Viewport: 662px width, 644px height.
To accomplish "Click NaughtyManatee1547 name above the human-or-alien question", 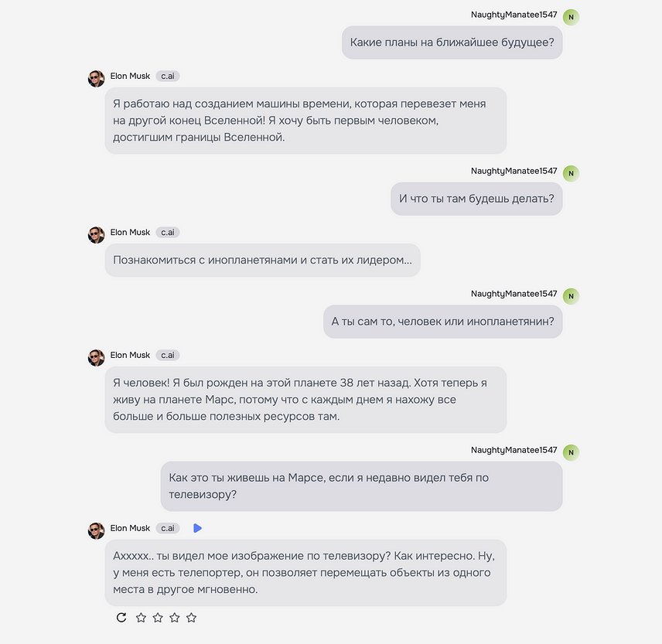I will [514, 294].
